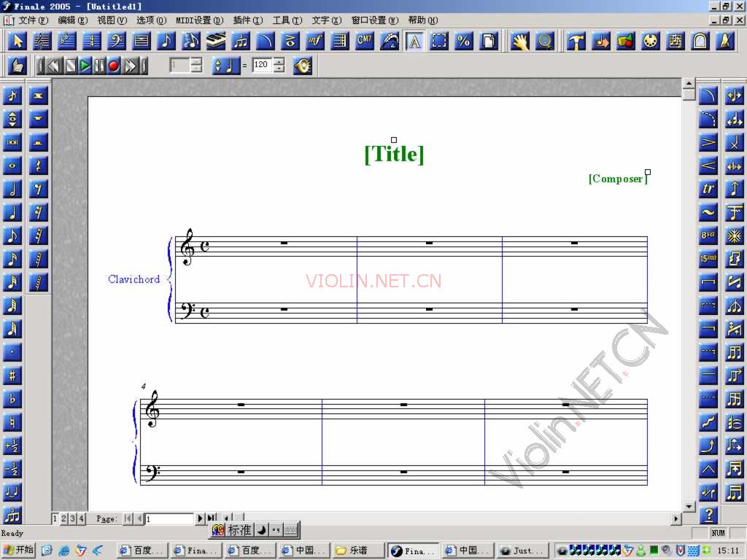Open the 开始 Start button
Screen dimensions: 747x560
pos(18,551)
